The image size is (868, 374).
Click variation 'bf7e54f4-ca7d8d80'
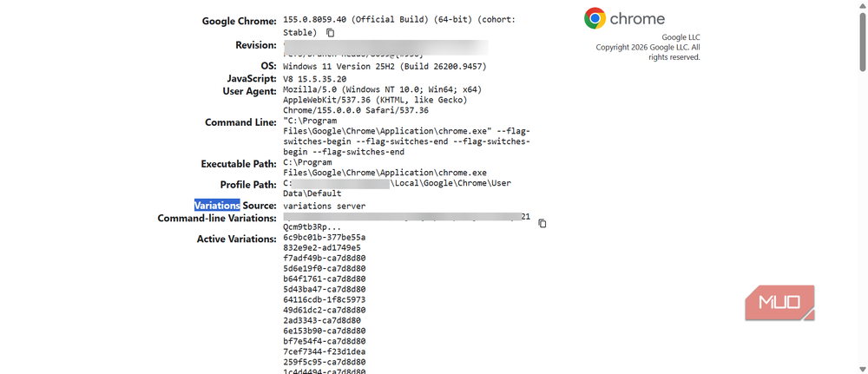[x=324, y=341]
